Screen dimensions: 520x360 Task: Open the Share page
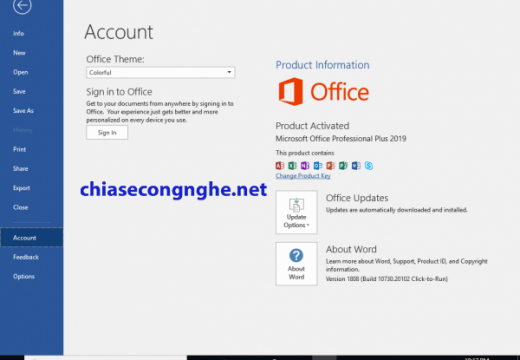point(21,169)
